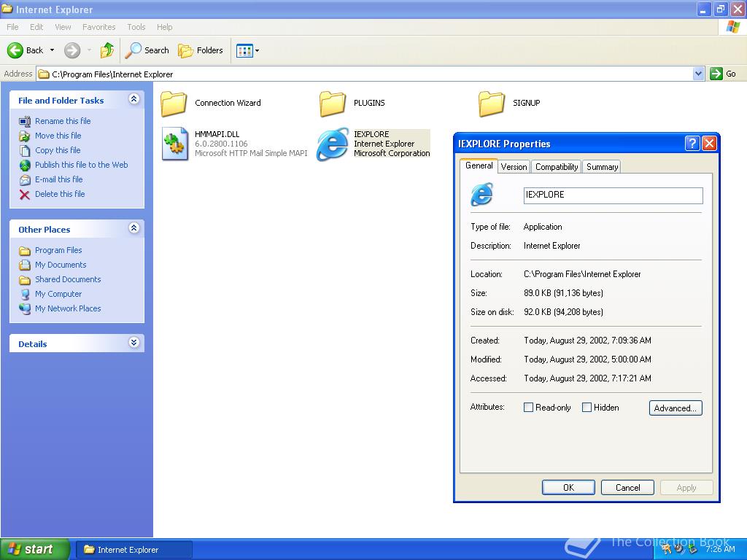Switch to the Compatibility tab
The image size is (747, 560).
(556, 166)
